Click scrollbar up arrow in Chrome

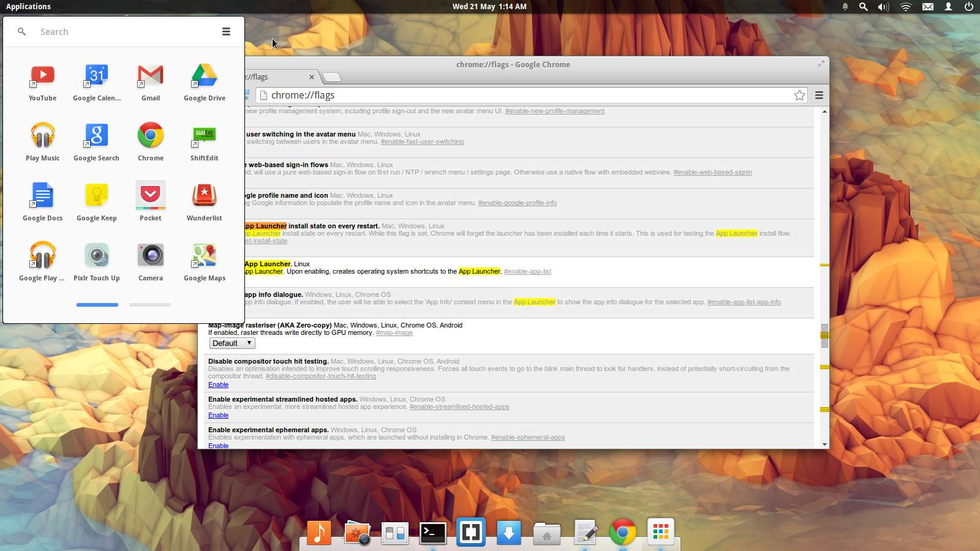[x=824, y=111]
